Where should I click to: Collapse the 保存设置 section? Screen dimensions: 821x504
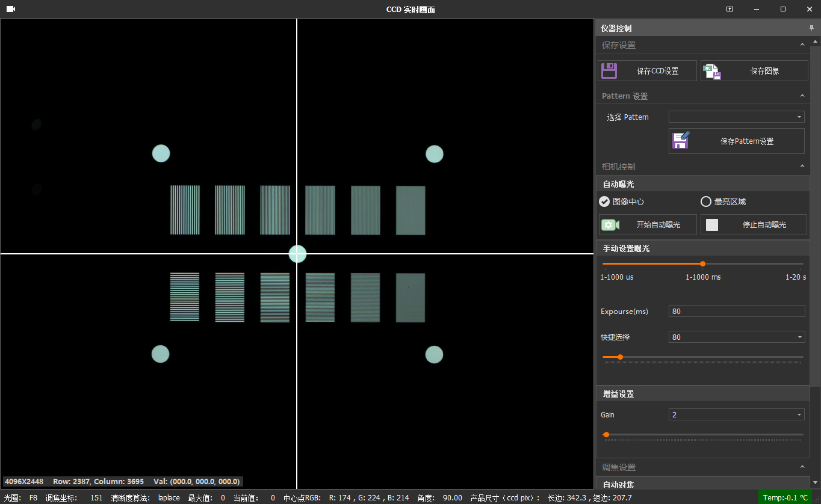802,45
